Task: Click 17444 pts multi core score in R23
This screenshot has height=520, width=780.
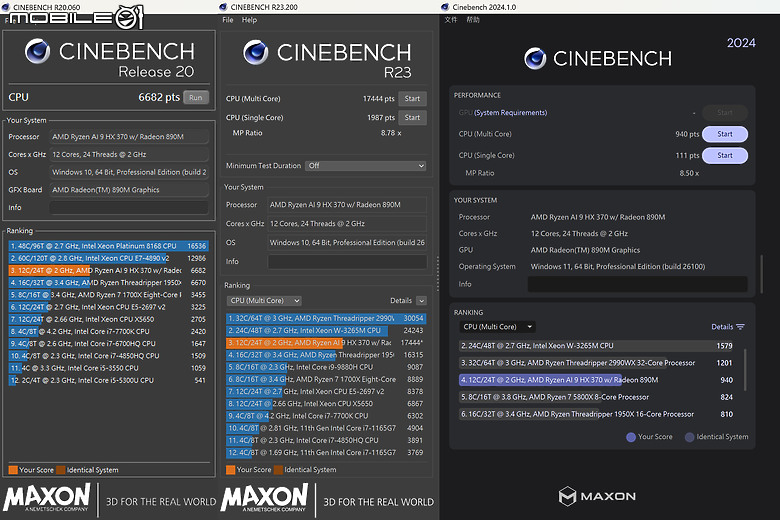Action: [x=379, y=99]
